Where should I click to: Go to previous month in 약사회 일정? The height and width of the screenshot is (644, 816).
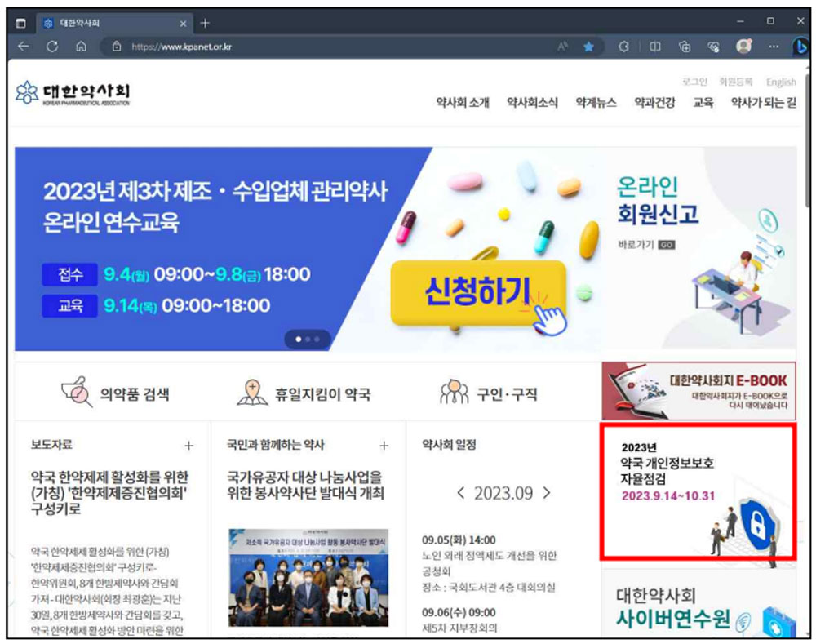pyautogui.click(x=460, y=492)
